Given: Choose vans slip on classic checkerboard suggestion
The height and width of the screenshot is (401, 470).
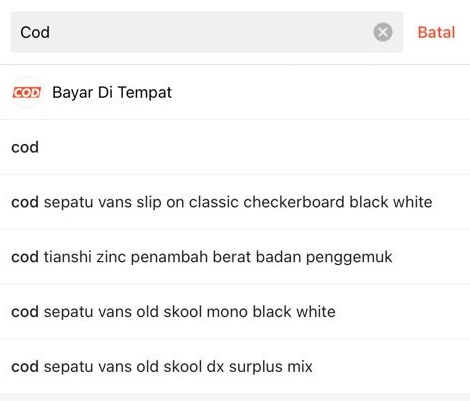Looking at the screenshot, I should coord(235,202).
